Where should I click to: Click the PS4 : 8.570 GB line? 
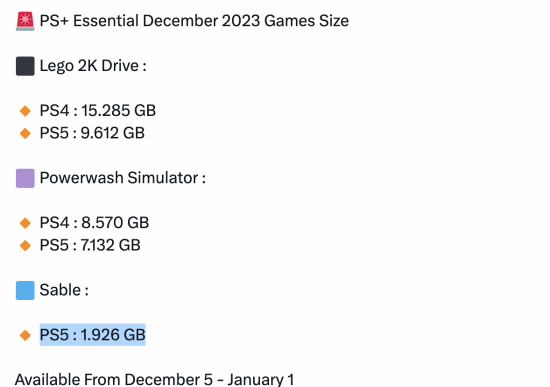tap(94, 223)
